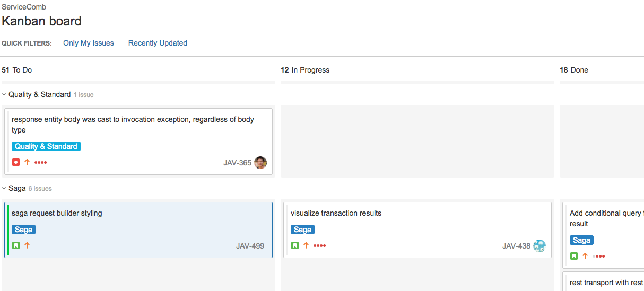
Task: Filter by Only My Issues
Action: 89,43
